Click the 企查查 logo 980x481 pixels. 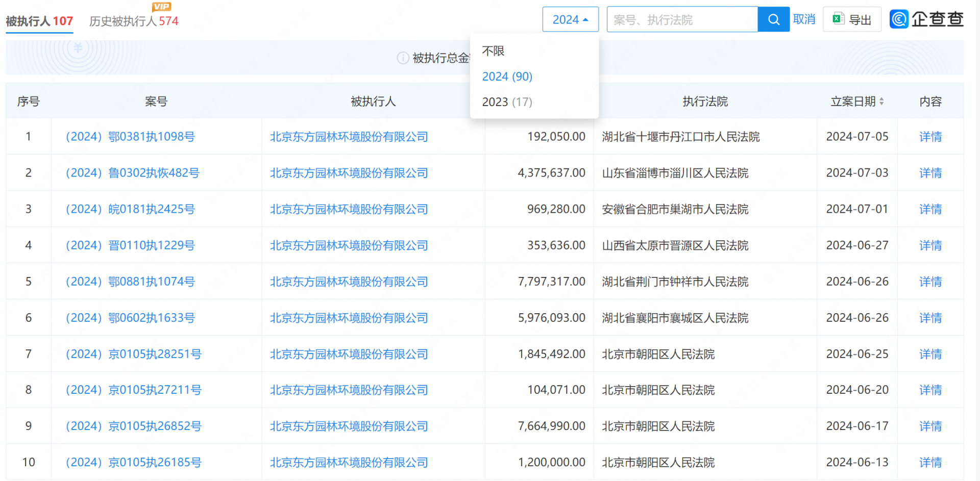(926, 19)
